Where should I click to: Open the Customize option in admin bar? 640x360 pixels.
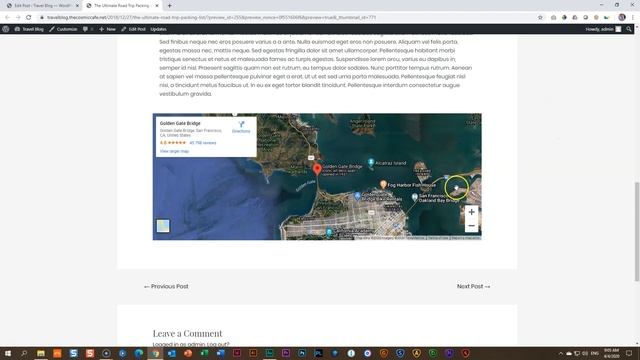pos(63,29)
